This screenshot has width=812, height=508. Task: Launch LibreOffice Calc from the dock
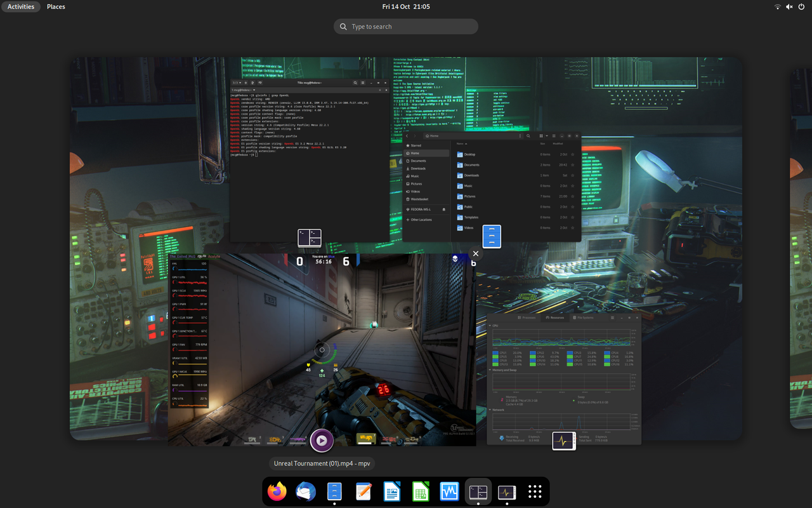(421, 491)
